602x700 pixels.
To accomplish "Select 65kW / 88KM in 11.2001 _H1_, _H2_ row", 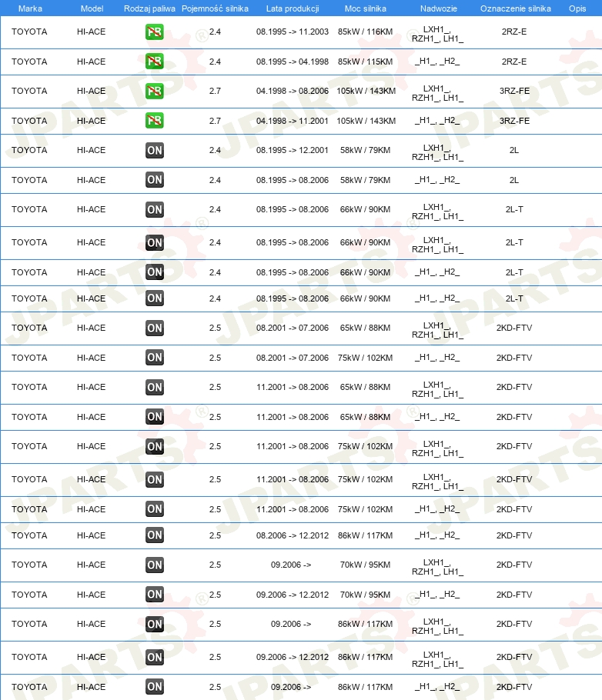I will (x=365, y=417).
